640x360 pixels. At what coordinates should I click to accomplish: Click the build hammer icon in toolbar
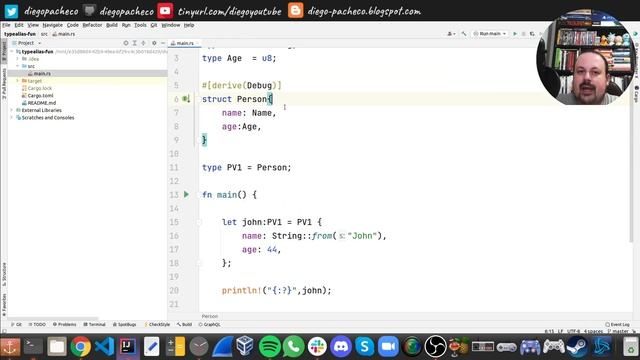click(464, 34)
